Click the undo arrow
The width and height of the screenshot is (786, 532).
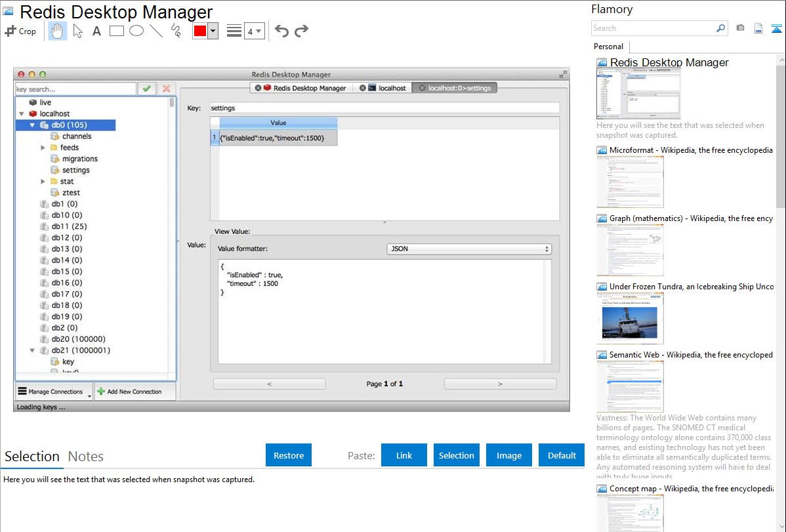(x=281, y=31)
